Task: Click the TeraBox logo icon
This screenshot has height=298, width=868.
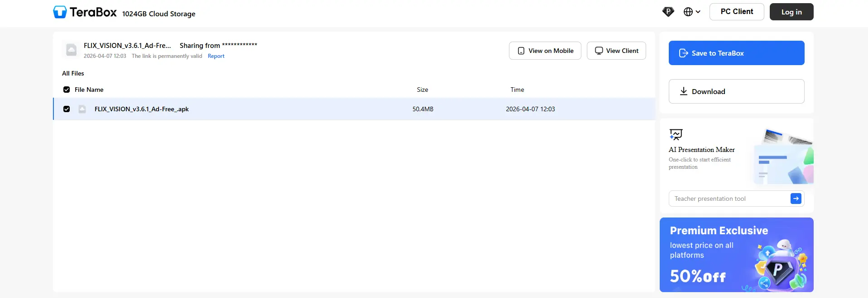Action: coord(60,12)
